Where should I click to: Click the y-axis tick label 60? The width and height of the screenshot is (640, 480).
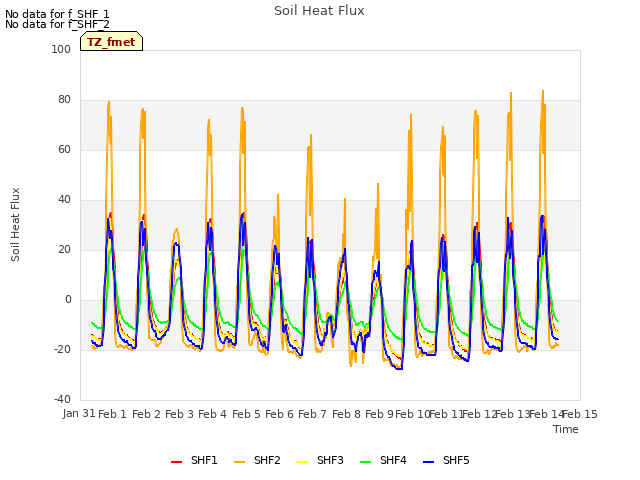click(x=64, y=149)
